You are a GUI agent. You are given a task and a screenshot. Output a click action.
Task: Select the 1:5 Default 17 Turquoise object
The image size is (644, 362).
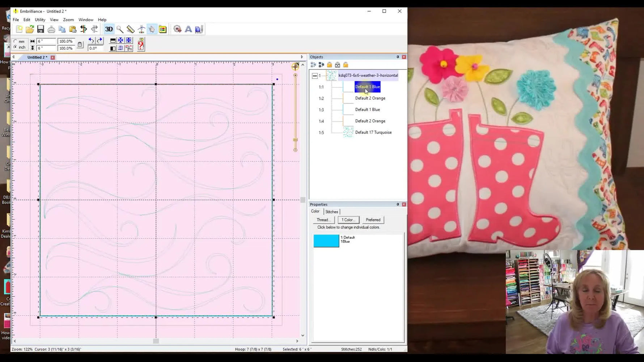[x=373, y=132]
